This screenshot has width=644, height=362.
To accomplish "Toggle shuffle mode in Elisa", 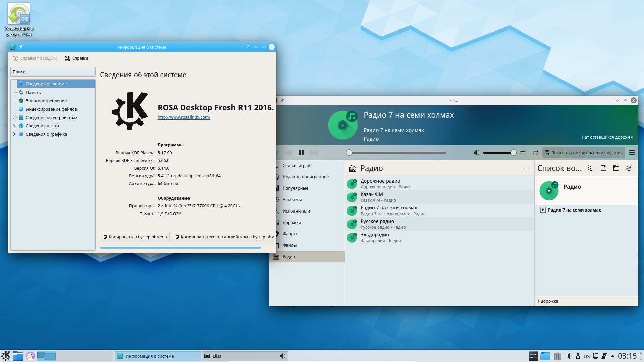I will pyautogui.click(x=523, y=153).
